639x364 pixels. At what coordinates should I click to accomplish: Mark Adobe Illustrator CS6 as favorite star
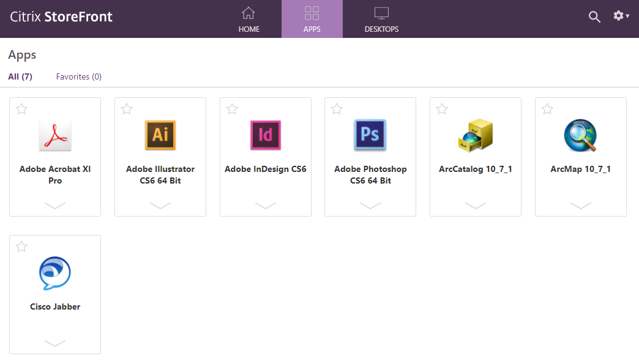[127, 109]
